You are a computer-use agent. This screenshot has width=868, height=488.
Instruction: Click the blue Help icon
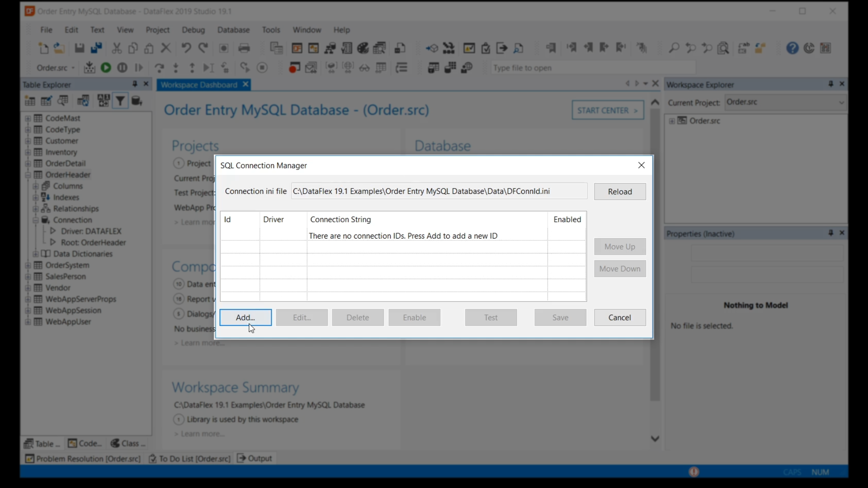click(x=792, y=48)
